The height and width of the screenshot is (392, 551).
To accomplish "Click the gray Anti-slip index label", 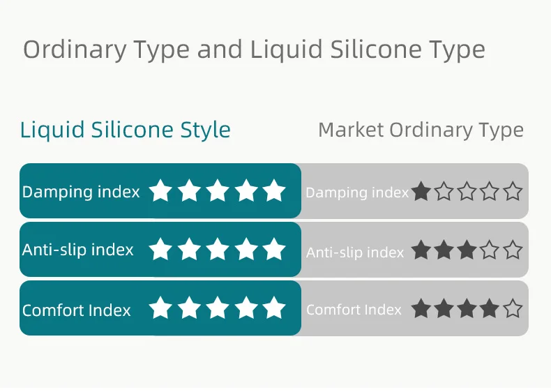I will pyautogui.click(x=354, y=252).
